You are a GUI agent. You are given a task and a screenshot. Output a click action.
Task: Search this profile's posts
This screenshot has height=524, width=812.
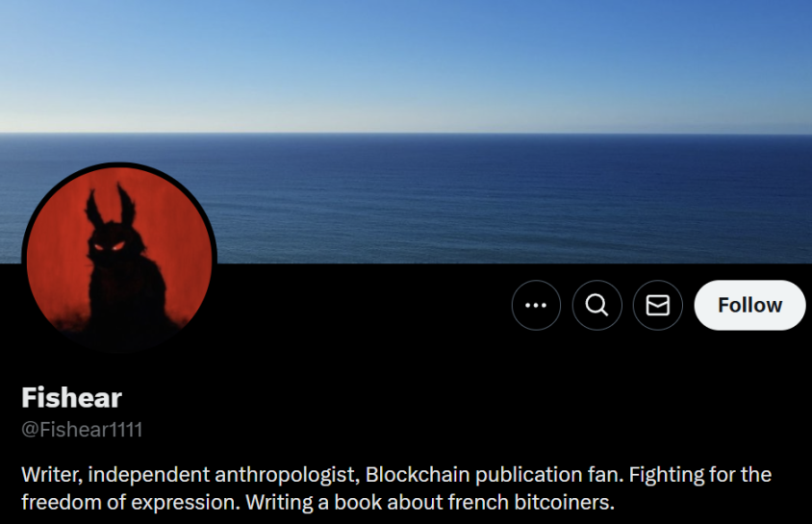(x=597, y=305)
